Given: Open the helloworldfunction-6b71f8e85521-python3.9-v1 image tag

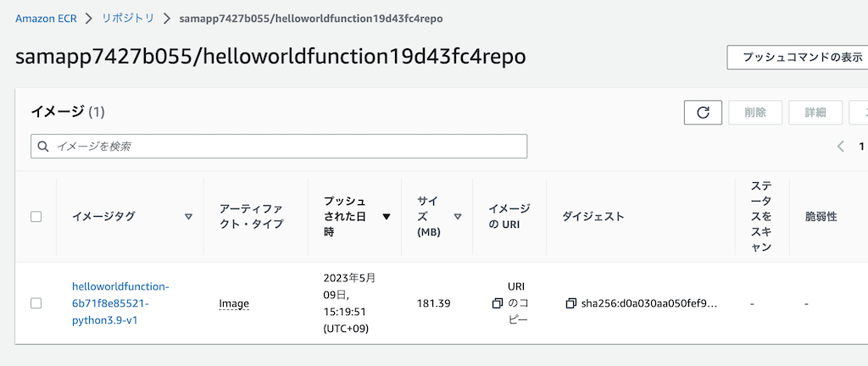Looking at the screenshot, I should click(120, 303).
